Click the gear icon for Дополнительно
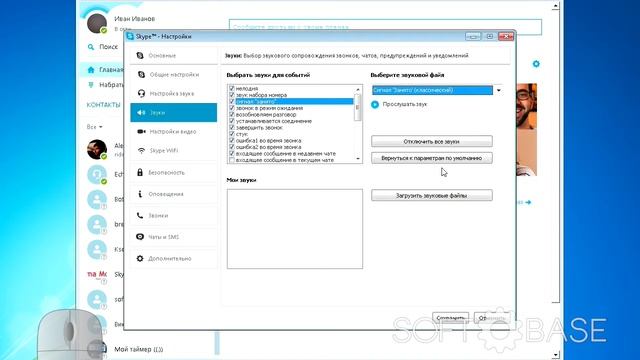Image resolution: width=640 pixels, height=360 pixels. [x=140, y=258]
